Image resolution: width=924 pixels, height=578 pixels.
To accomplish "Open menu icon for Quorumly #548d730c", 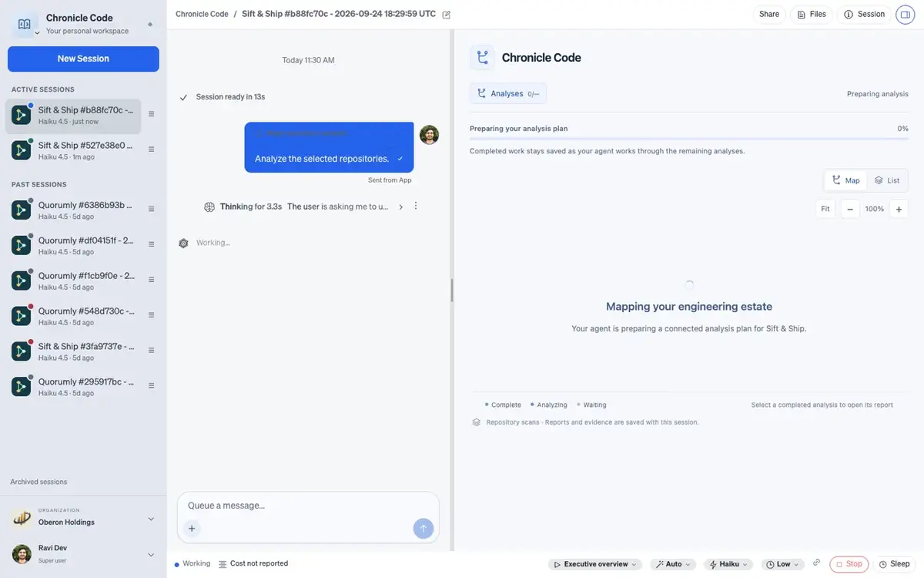I will click(x=152, y=315).
